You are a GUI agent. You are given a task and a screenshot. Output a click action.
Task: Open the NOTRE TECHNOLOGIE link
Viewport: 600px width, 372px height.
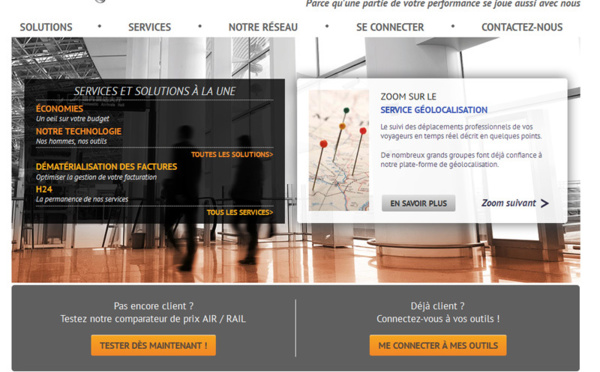tap(78, 131)
